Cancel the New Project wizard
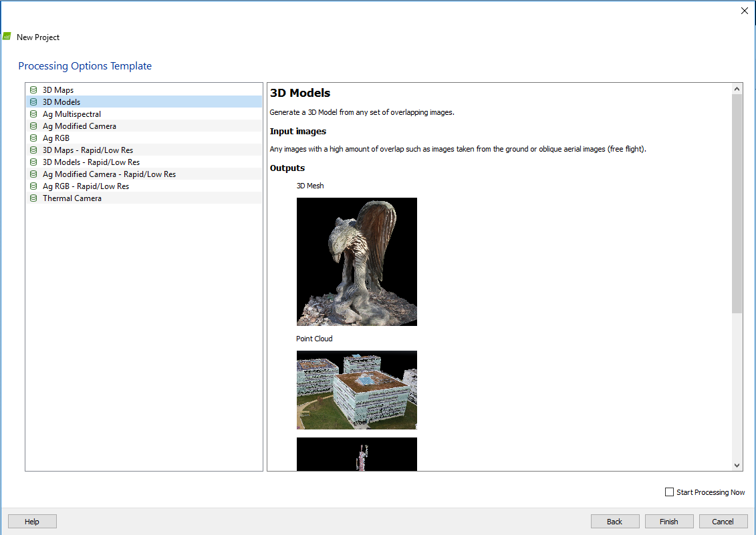 (723, 522)
